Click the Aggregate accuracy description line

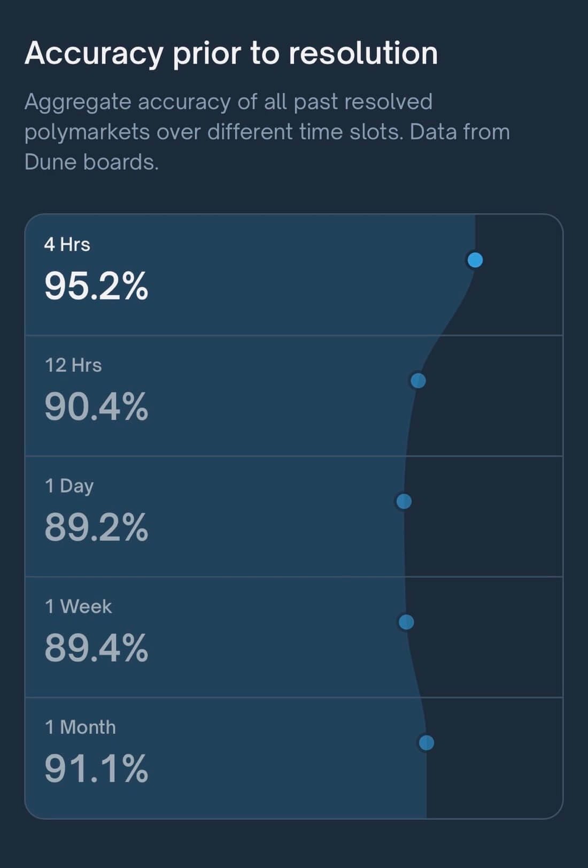click(x=228, y=102)
